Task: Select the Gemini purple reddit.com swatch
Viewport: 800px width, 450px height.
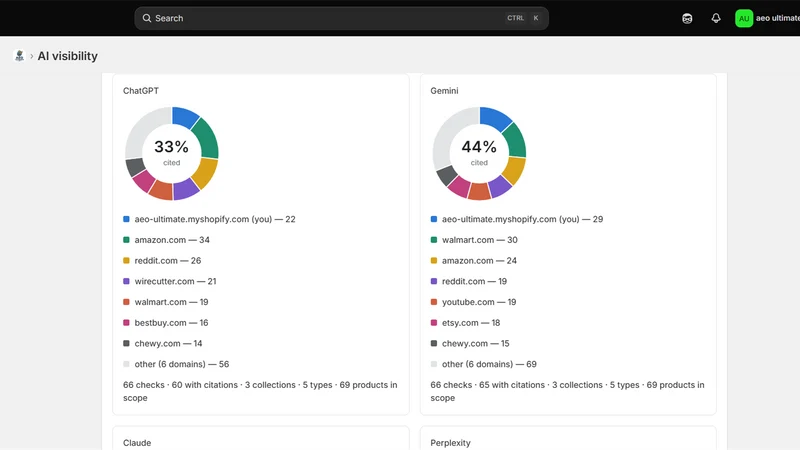Action: tap(434, 281)
